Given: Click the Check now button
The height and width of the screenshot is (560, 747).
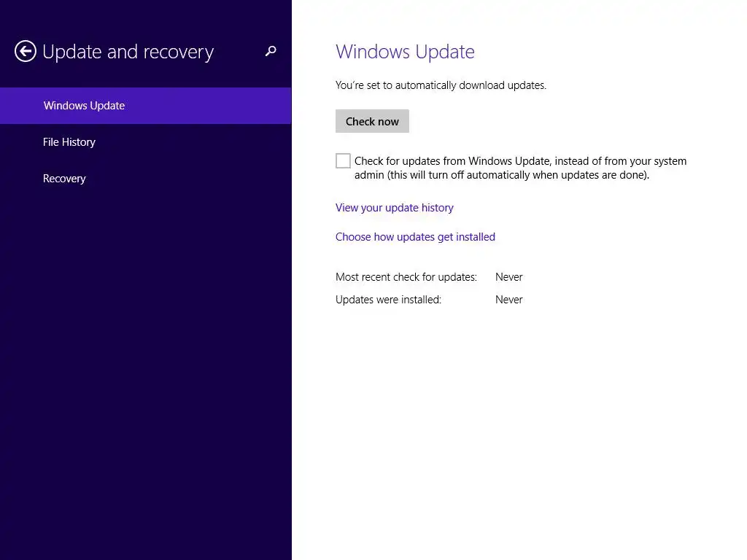Looking at the screenshot, I should [372, 122].
